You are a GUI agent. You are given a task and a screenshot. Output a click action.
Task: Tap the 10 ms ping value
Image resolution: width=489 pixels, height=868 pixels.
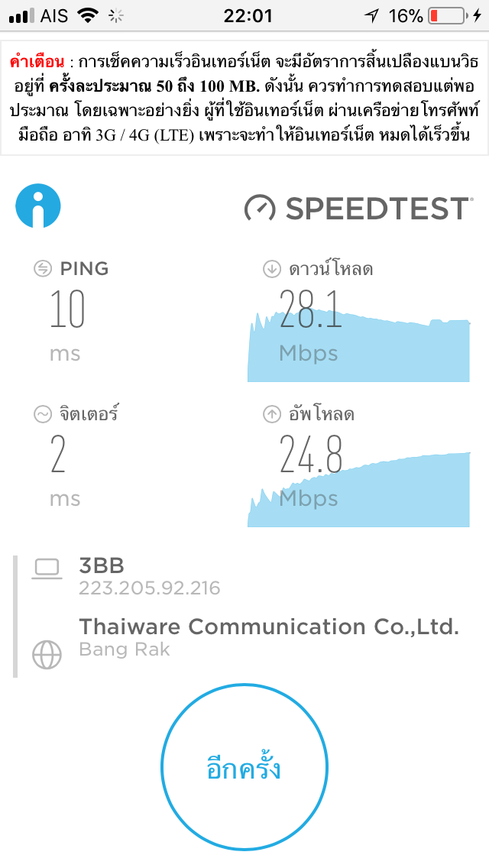point(67,309)
